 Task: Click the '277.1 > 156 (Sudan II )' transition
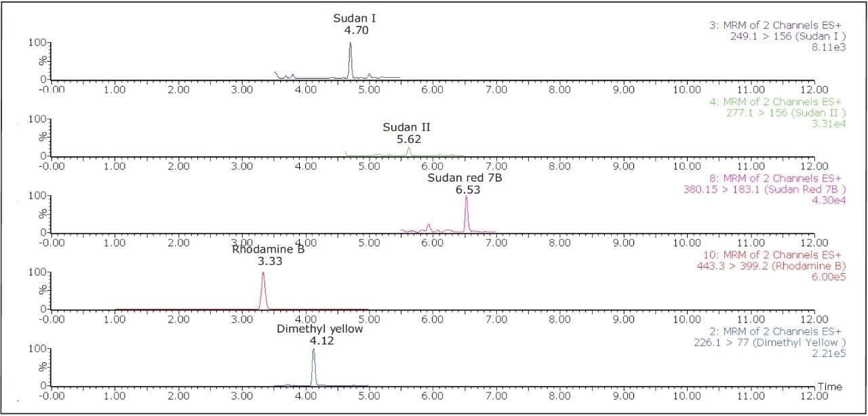tap(787, 112)
